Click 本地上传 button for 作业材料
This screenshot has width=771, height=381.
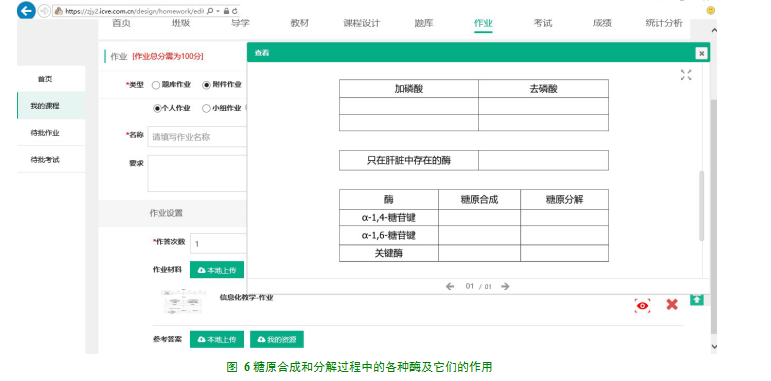point(217,270)
